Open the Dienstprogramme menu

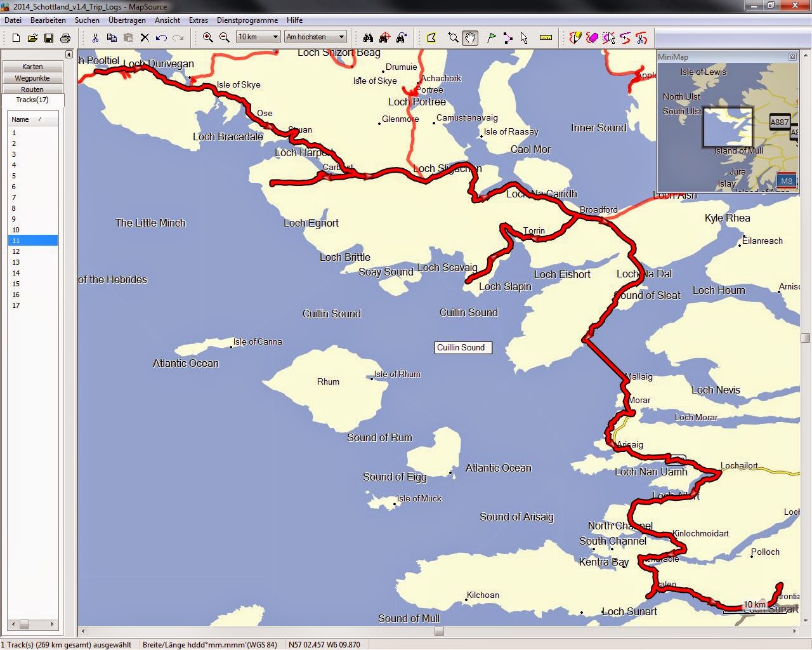point(247,20)
